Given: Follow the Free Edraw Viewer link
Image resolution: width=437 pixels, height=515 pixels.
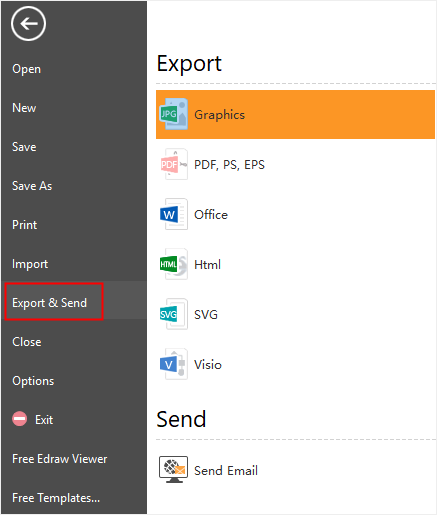Looking at the screenshot, I should pyautogui.click(x=60, y=459).
